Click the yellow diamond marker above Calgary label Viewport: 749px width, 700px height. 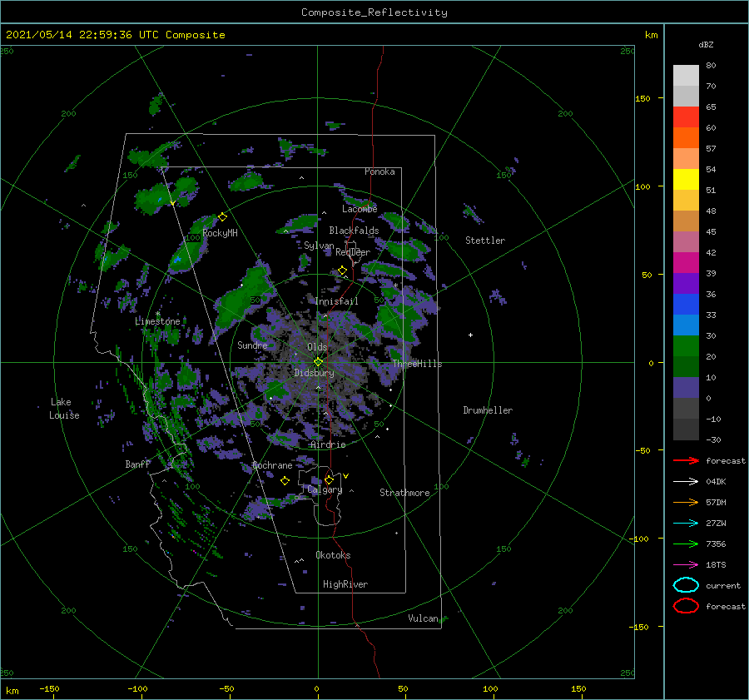click(329, 479)
